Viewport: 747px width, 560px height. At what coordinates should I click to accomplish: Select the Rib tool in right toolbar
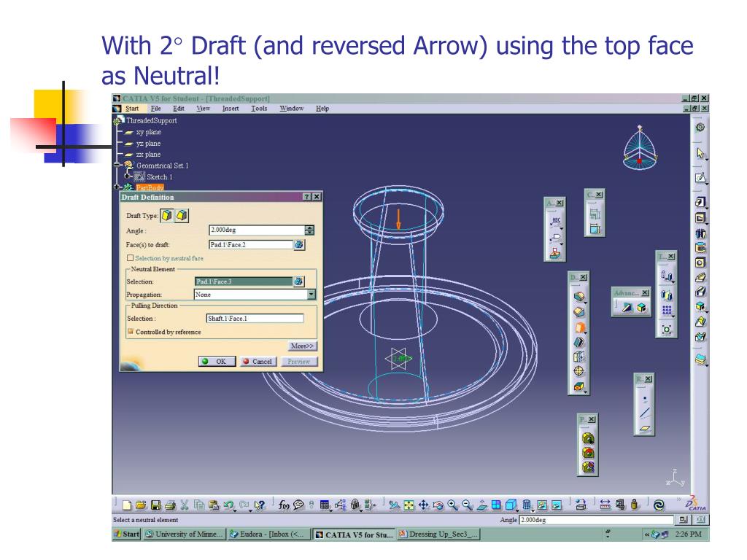pos(700,276)
